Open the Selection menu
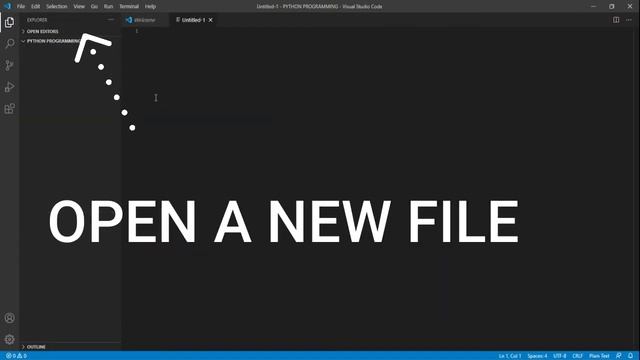Viewport: 640px width, 360px height. point(56,7)
